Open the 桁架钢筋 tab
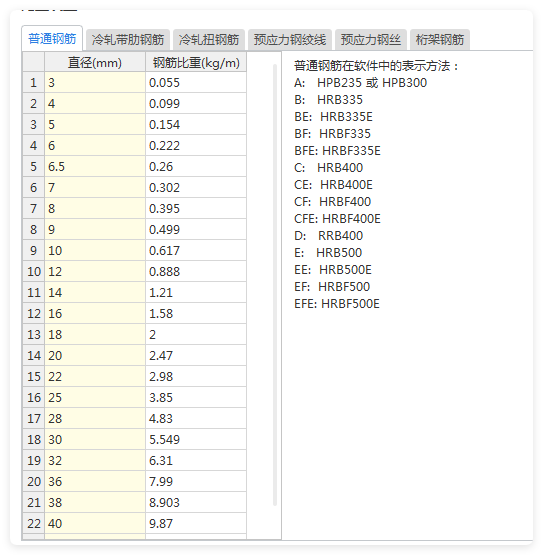Viewport: 543px width, 555px height. (440, 39)
